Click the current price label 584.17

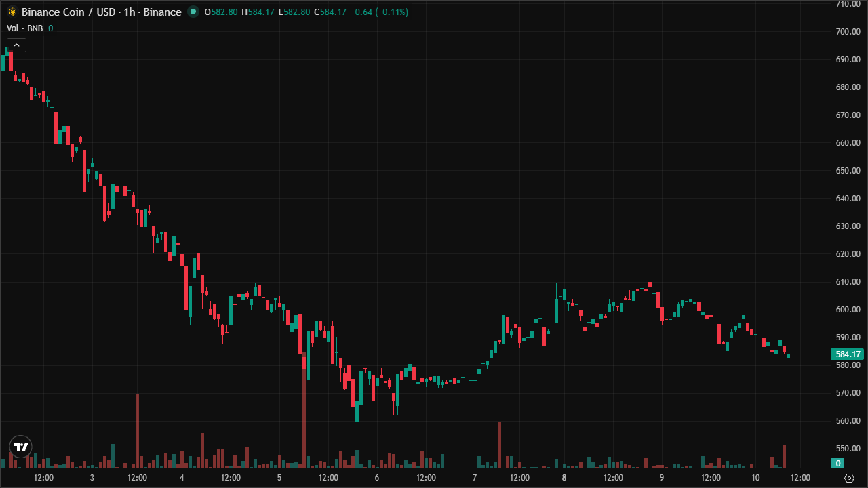coord(848,354)
